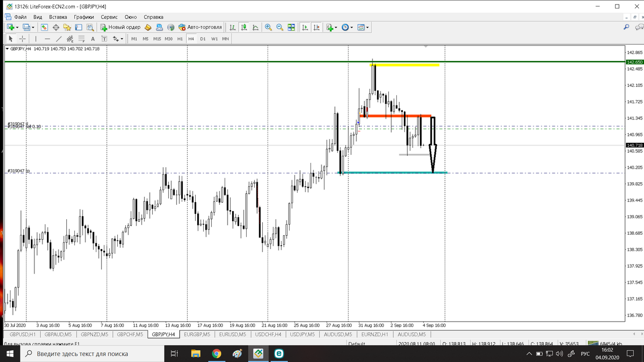Select the Arrows drawing tool
The image size is (644, 362).
116,38
